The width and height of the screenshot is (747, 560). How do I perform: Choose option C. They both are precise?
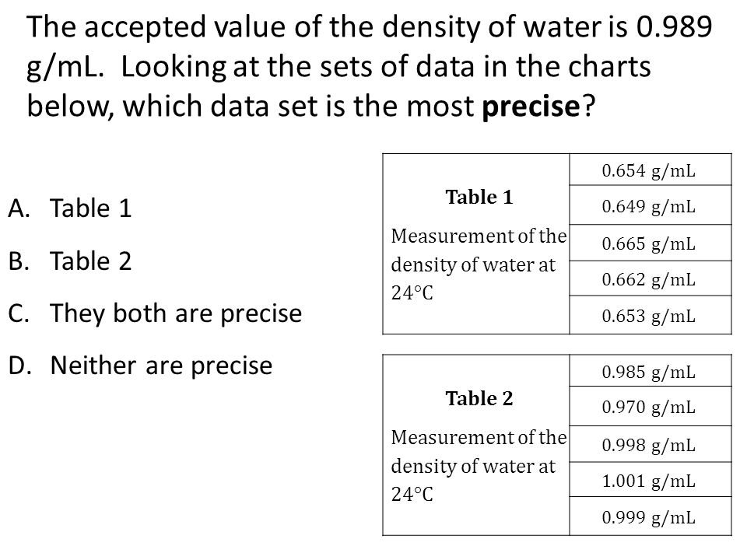(x=156, y=313)
